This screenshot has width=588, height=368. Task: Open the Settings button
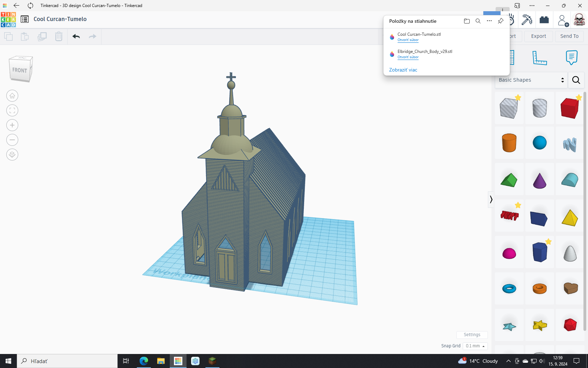click(x=472, y=335)
